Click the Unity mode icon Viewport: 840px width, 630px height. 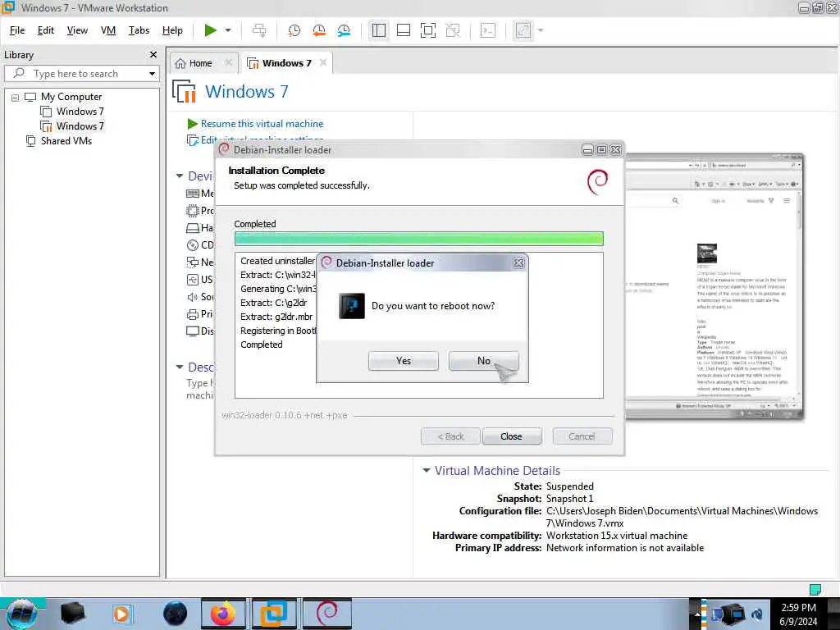coord(453,30)
